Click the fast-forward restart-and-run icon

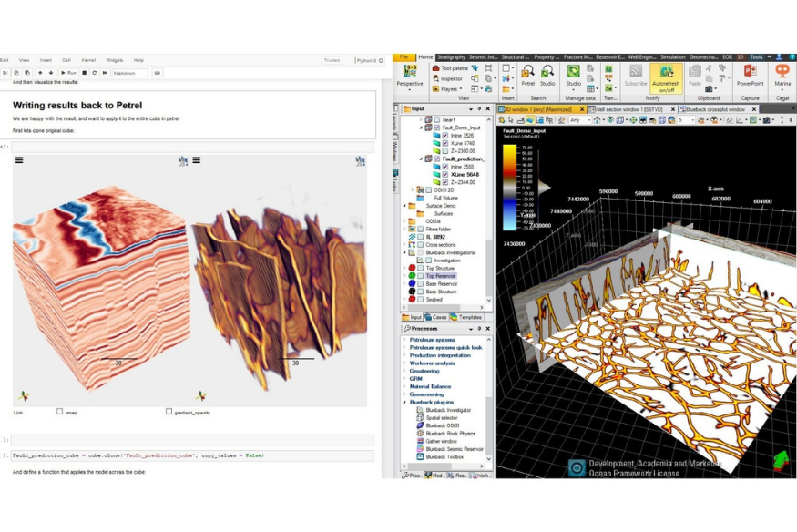(105, 73)
